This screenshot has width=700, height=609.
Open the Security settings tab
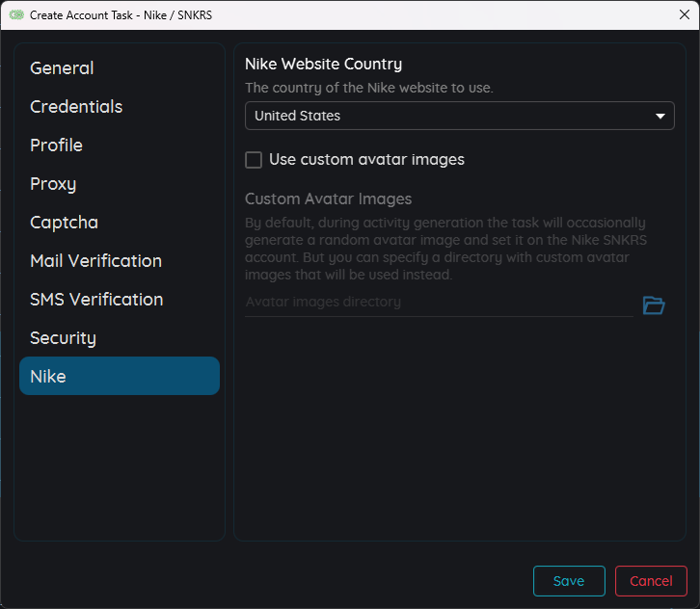pyautogui.click(x=63, y=338)
